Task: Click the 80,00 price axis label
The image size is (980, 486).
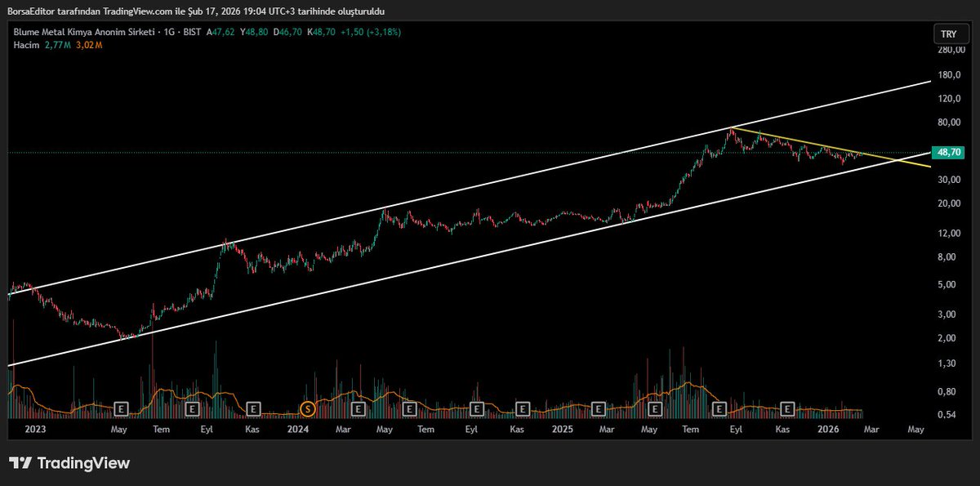Action: (x=950, y=123)
